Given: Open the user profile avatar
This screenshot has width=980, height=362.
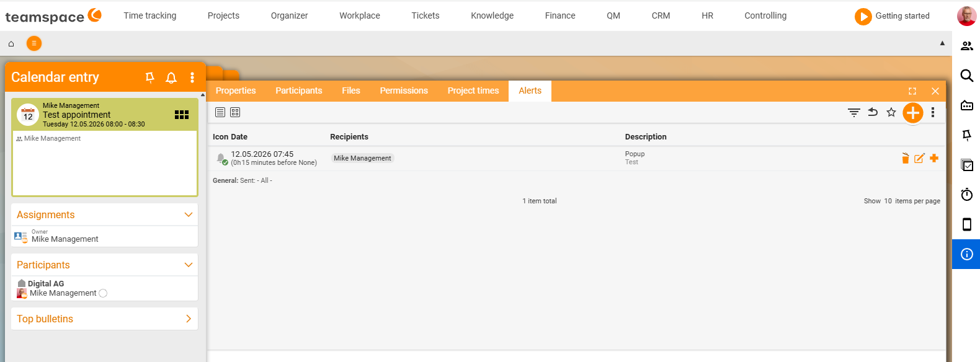Looking at the screenshot, I should point(966,16).
